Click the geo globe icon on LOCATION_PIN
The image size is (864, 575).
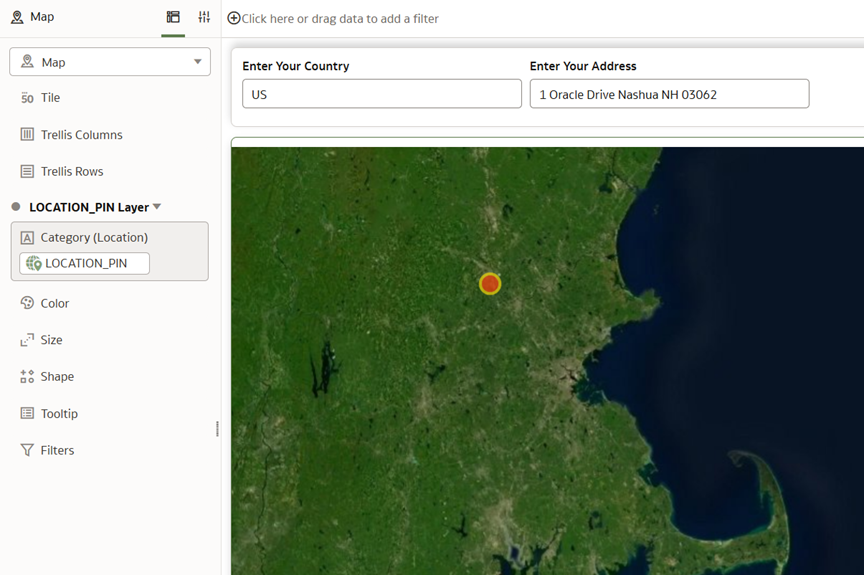(x=34, y=263)
